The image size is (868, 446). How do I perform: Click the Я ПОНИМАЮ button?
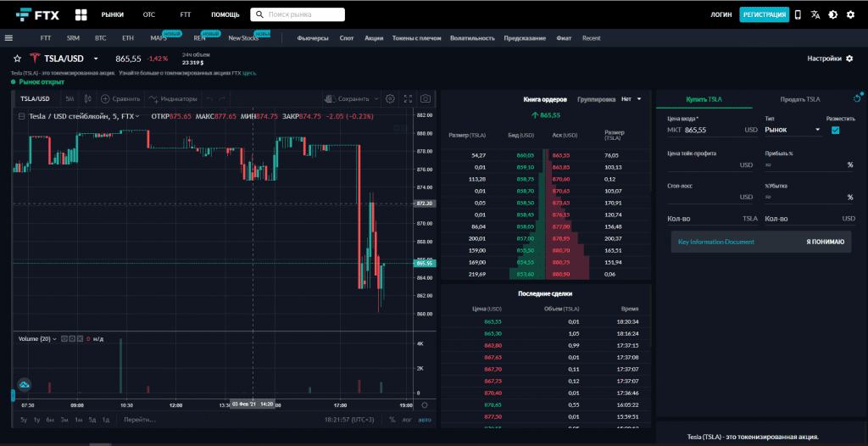point(825,243)
